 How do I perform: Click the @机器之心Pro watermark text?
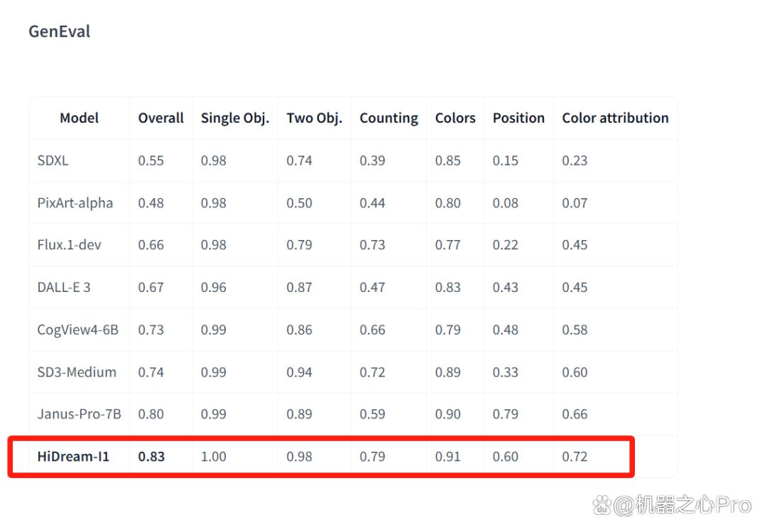point(682,505)
